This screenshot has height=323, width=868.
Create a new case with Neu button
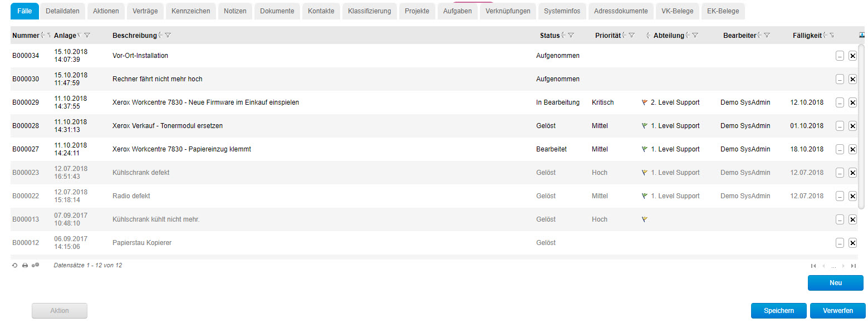click(x=835, y=283)
